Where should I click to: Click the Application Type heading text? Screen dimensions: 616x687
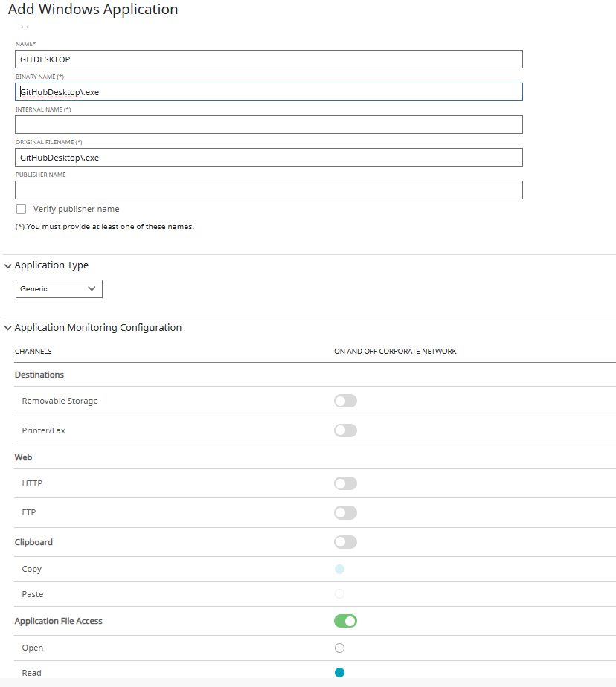point(51,265)
